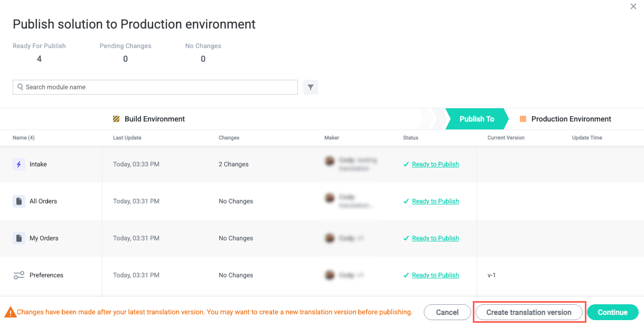Open Ready to Publish link for Intake

point(435,164)
